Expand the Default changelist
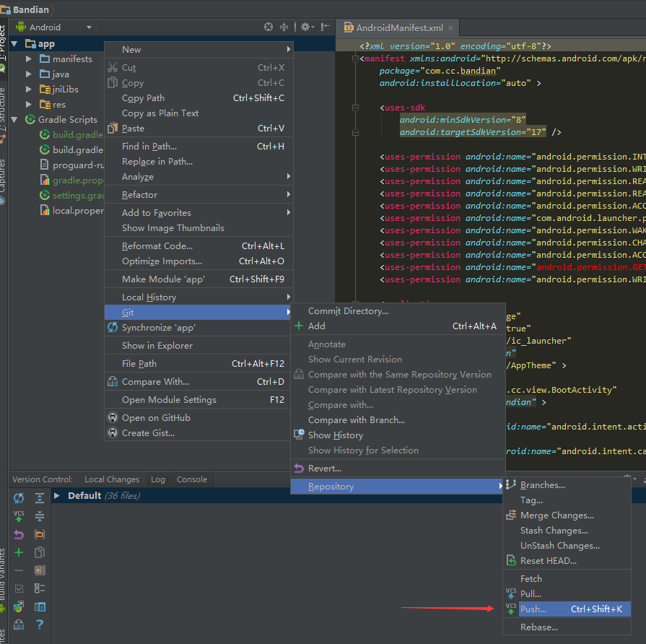 tap(57, 496)
